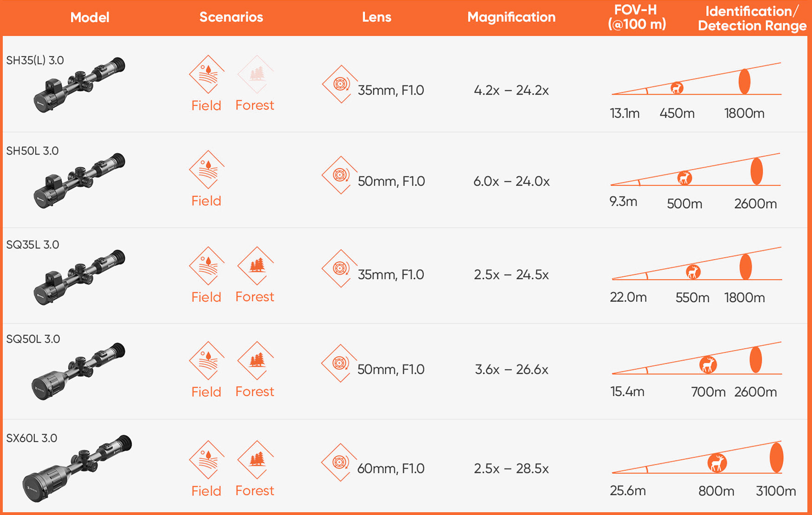
Task: Click the Field icon in SH35(L) 3.0 row
Action: click(x=207, y=74)
